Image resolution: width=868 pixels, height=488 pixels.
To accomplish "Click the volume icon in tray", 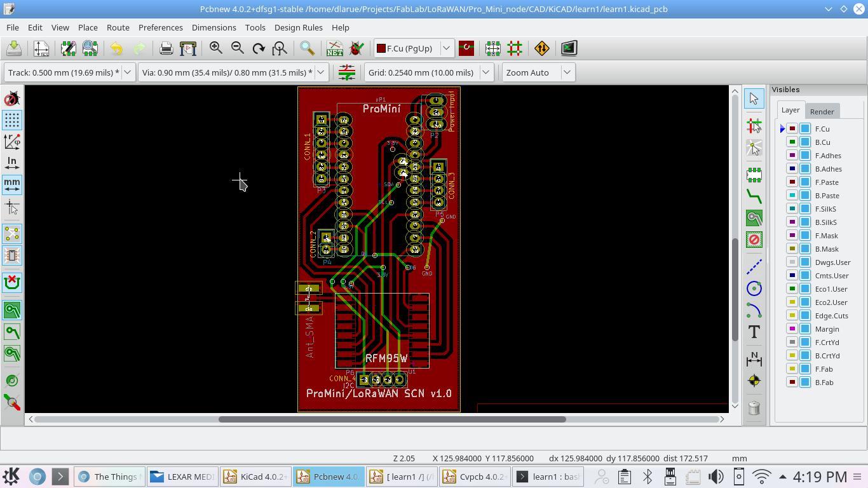I will 716,477.
